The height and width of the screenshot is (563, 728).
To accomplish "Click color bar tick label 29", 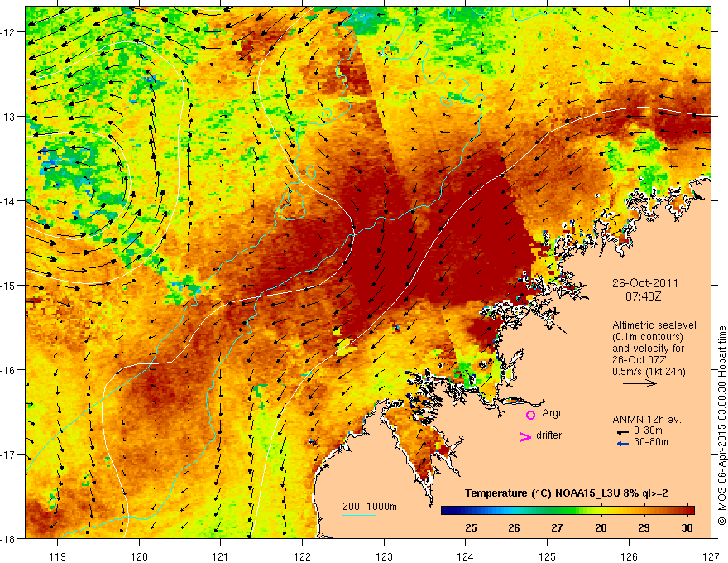I will (x=644, y=527).
